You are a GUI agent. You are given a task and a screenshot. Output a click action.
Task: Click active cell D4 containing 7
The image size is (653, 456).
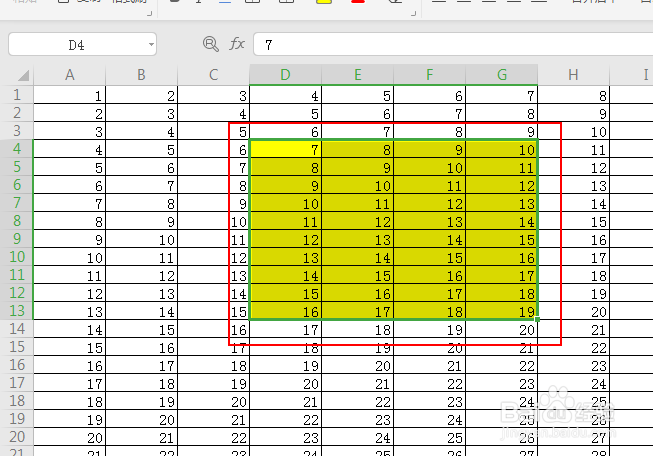[x=285, y=149]
